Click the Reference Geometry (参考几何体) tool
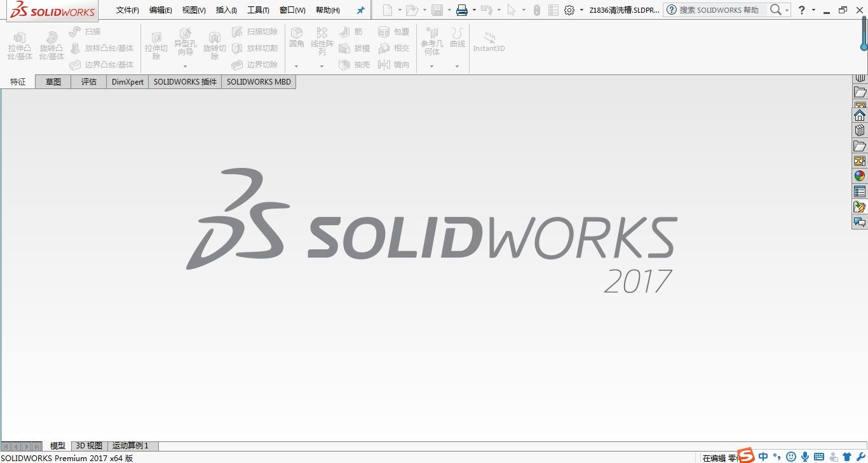 pyautogui.click(x=432, y=42)
